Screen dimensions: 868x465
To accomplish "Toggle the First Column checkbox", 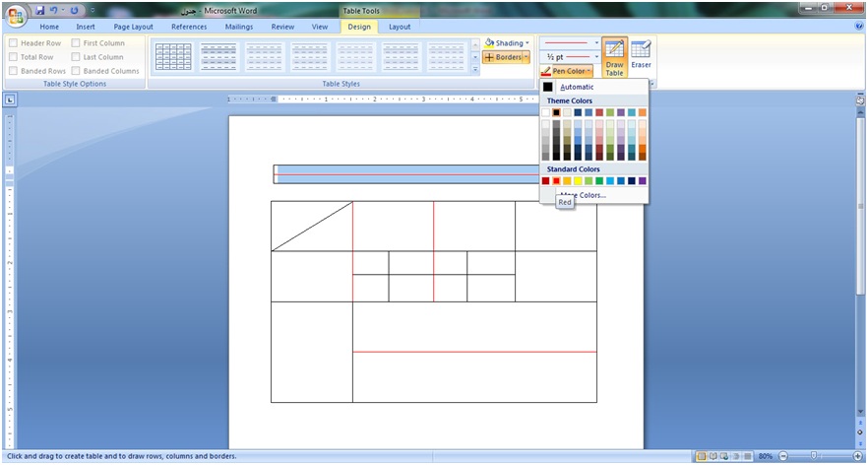I will point(75,42).
